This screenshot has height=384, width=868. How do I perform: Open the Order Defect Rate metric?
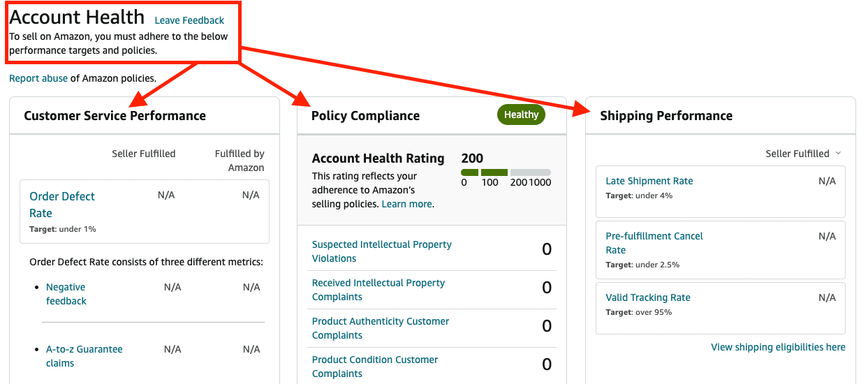click(x=62, y=205)
